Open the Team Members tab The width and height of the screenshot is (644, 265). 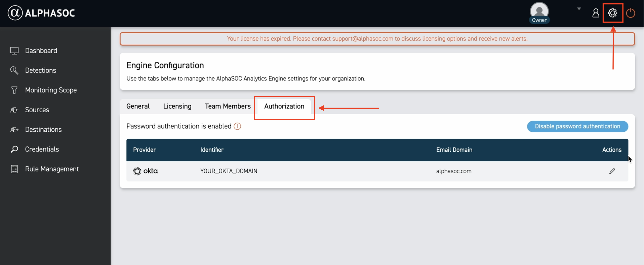(227, 106)
